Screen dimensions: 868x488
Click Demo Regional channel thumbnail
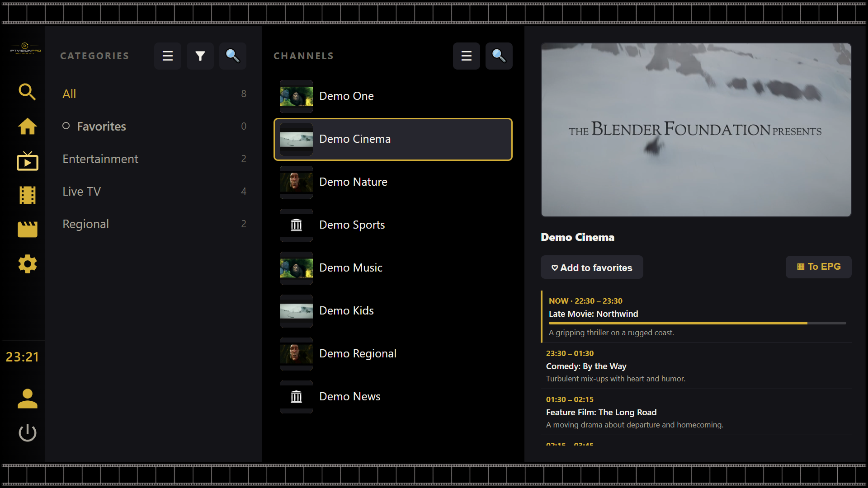pos(296,354)
